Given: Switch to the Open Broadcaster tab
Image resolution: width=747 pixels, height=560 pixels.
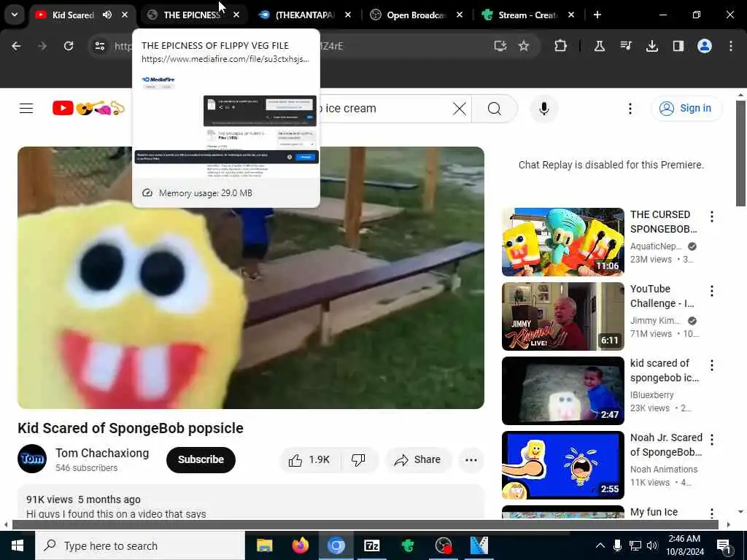Looking at the screenshot, I should (x=415, y=15).
